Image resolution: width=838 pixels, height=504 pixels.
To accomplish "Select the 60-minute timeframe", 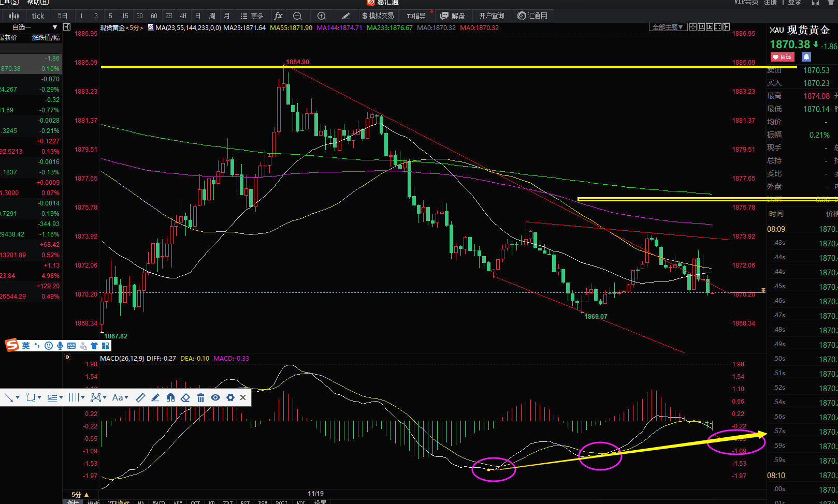I will [x=154, y=16].
